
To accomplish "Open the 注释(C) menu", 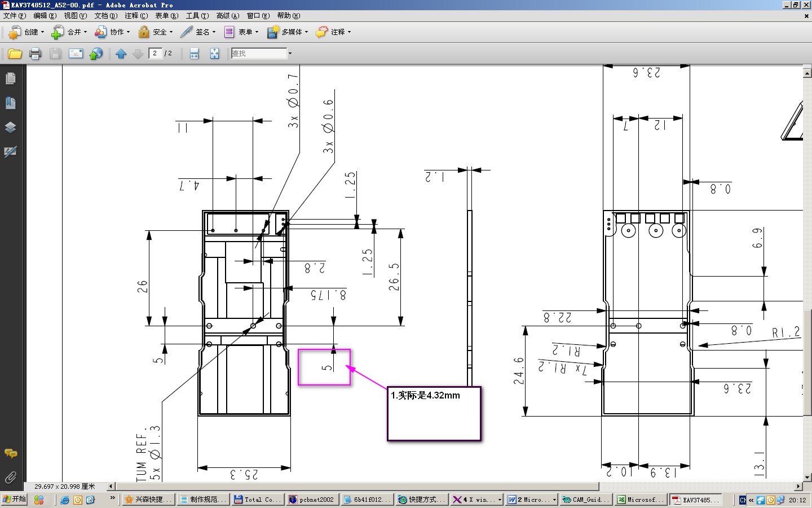I will point(136,16).
